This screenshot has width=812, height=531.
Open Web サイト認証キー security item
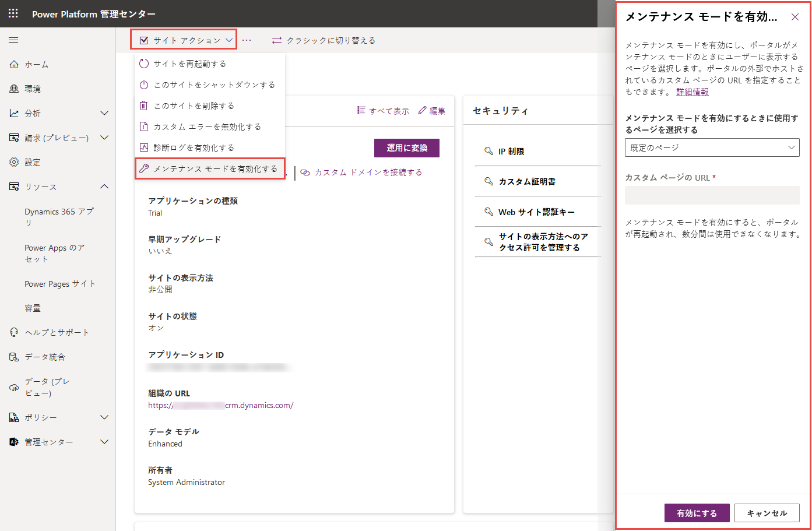[537, 212]
